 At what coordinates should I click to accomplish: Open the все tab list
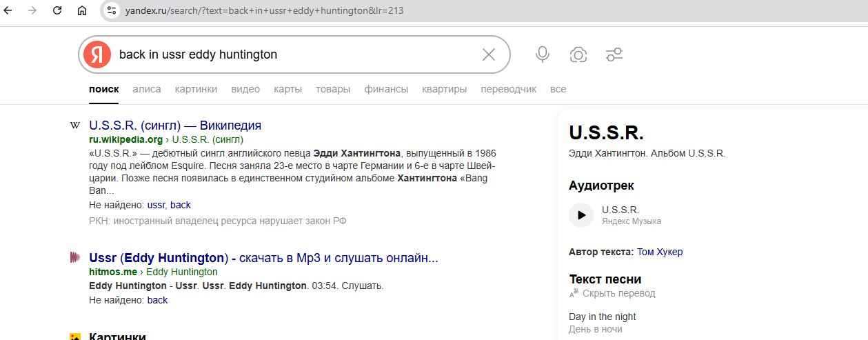(x=558, y=89)
